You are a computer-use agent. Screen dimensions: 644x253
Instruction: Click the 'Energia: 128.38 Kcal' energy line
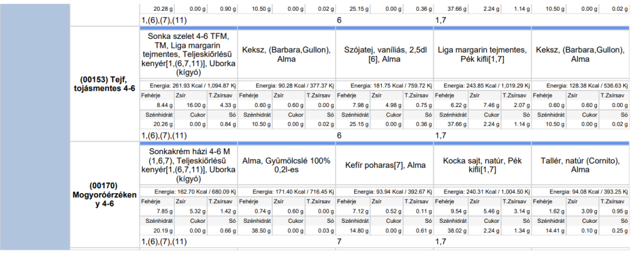tap(580, 86)
